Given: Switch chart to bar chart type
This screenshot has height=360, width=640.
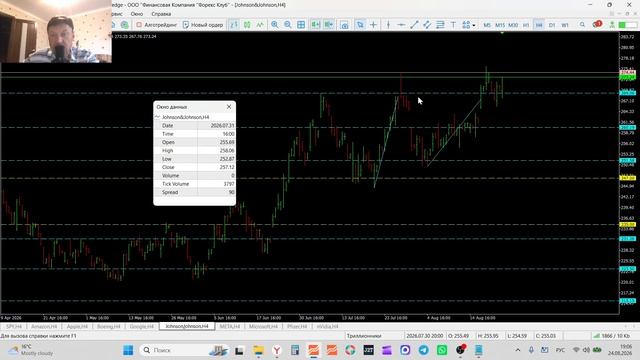Looking at the screenshot, I should tap(234, 25).
